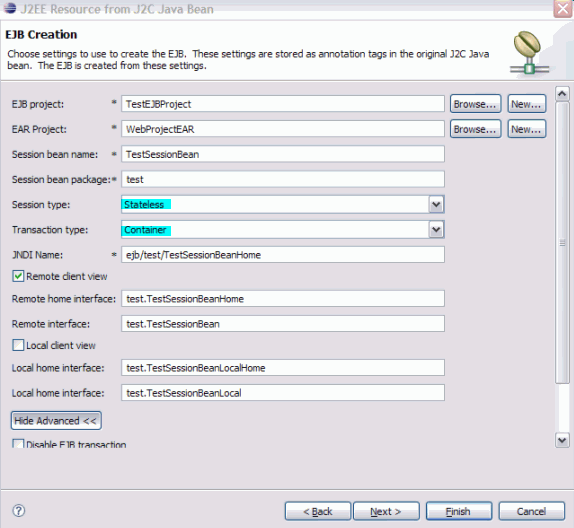Check Disable EJB transaction option
This screenshot has height=528, width=574.
click(x=18, y=444)
